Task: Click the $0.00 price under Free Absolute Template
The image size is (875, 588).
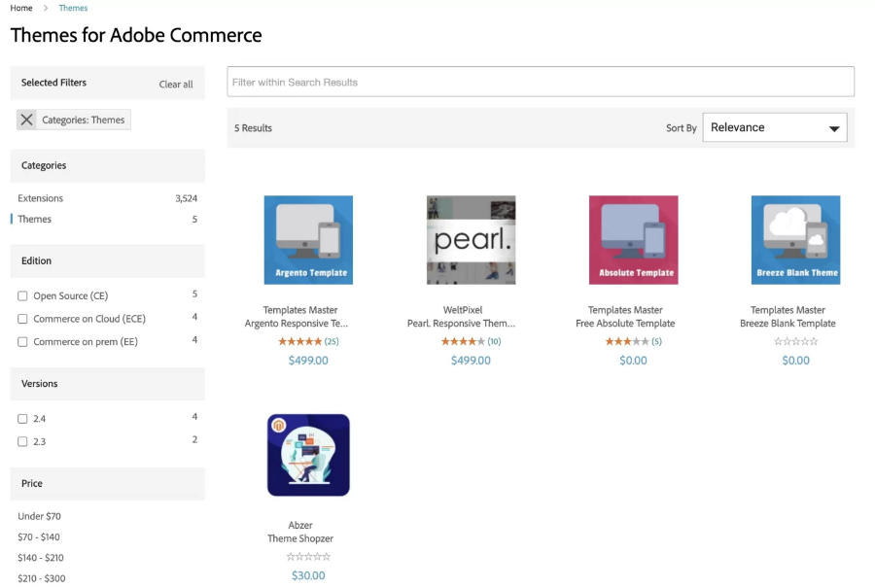Action: pos(633,361)
